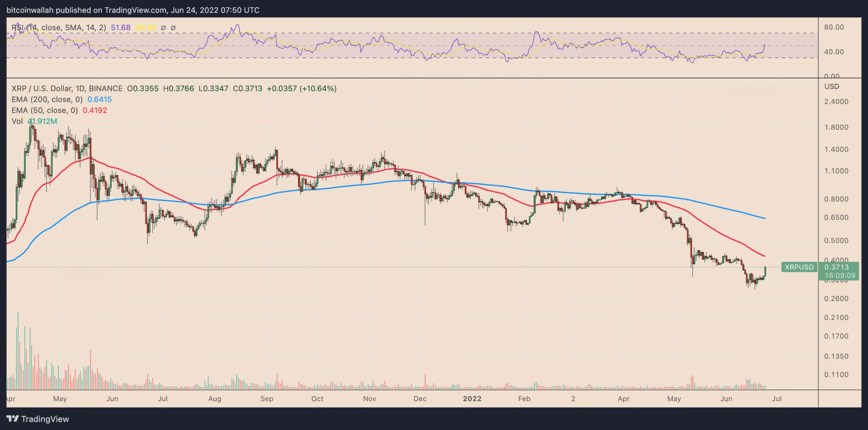Click the 0.1700 price axis label

(836, 336)
